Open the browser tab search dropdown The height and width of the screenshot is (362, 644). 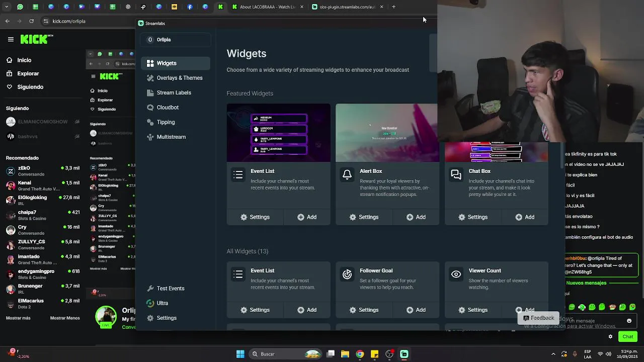pyautogui.click(x=7, y=7)
